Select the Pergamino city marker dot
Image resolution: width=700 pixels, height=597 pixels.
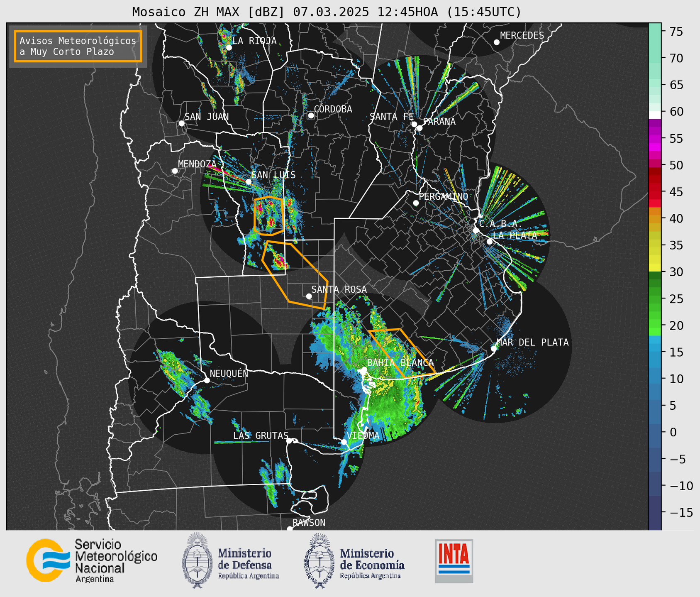(416, 203)
